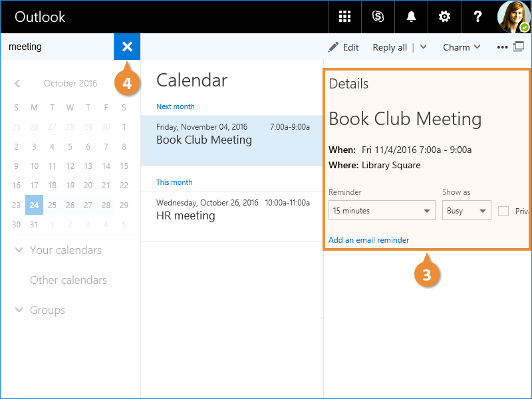Expand the Groups section
Screen dimensions: 532x399
click(x=18, y=310)
